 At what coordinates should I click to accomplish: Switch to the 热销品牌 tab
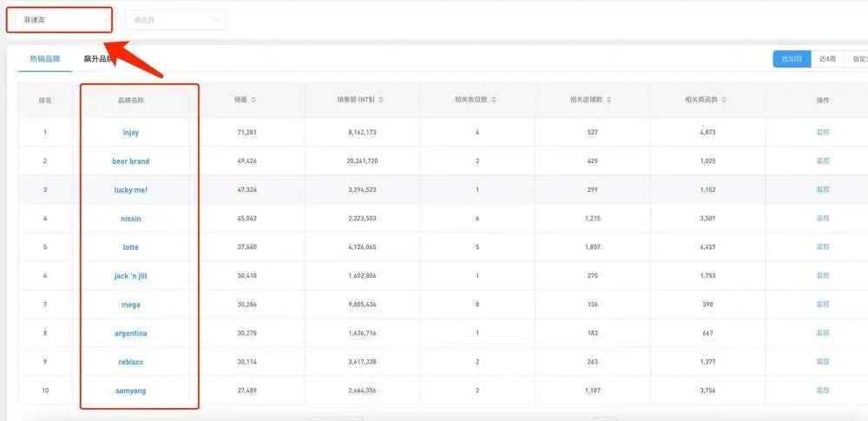click(x=45, y=59)
